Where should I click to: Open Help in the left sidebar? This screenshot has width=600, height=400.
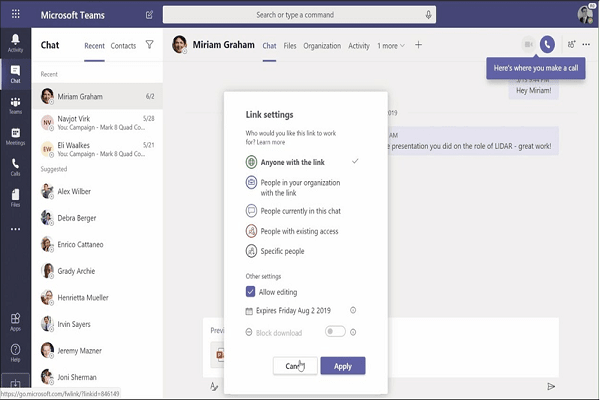(15, 353)
